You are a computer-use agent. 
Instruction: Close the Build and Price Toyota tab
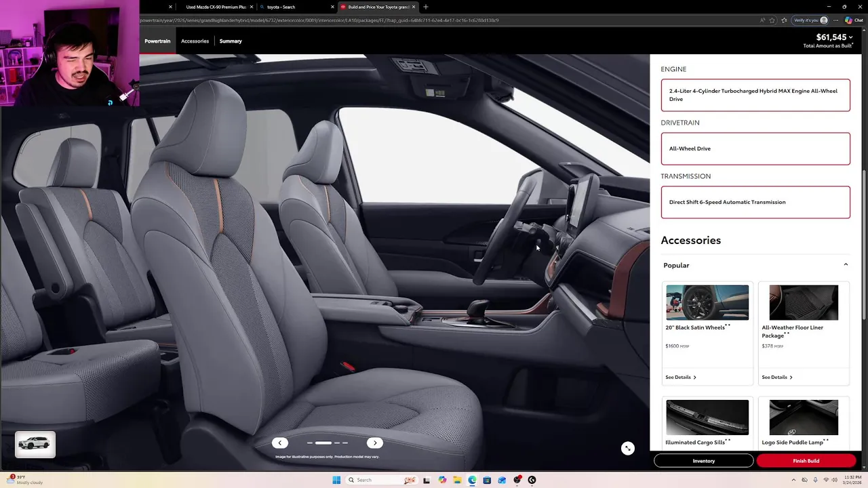coord(414,7)
